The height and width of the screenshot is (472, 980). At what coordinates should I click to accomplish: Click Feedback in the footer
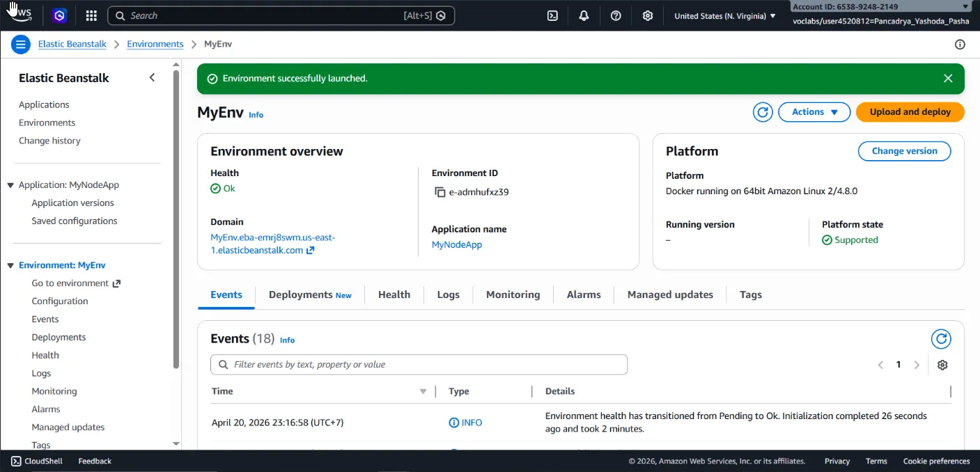(95, 461)
